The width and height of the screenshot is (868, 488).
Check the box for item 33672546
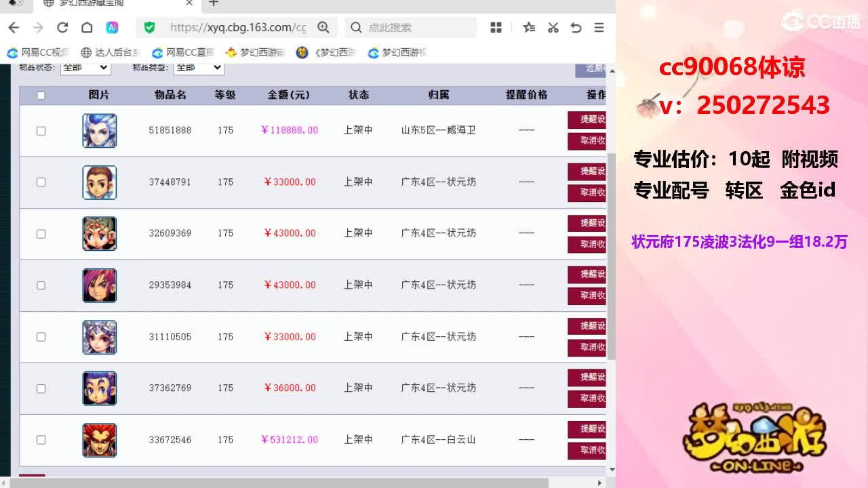41,440
